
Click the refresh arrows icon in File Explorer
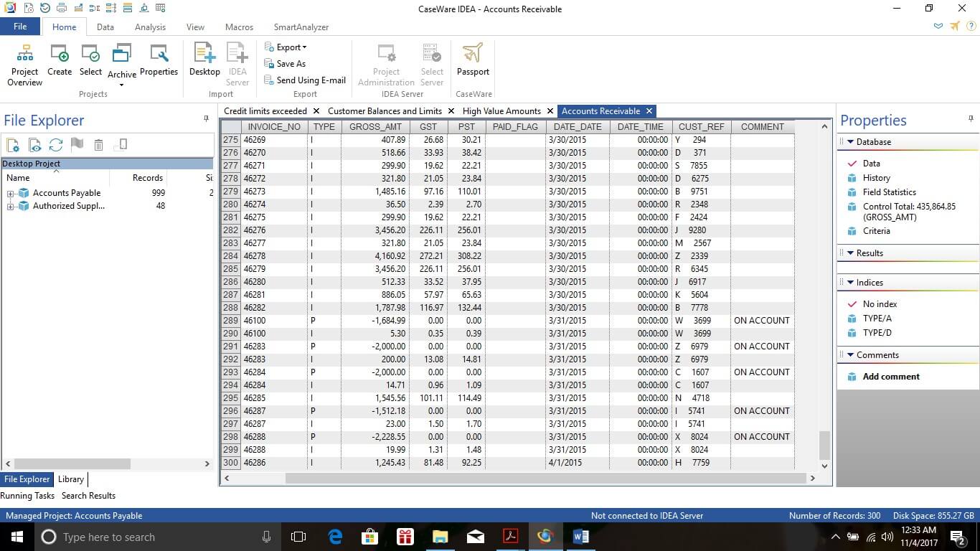pyautogui.click(x=56, y=145)
